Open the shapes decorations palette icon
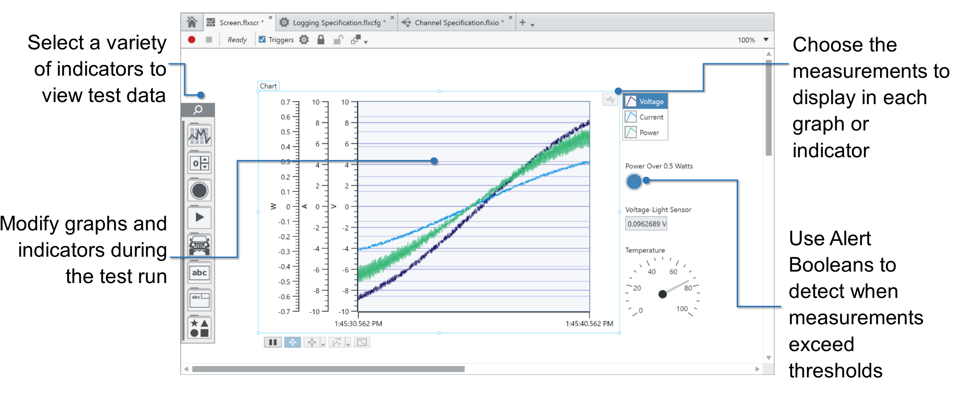 click(199, 328)
